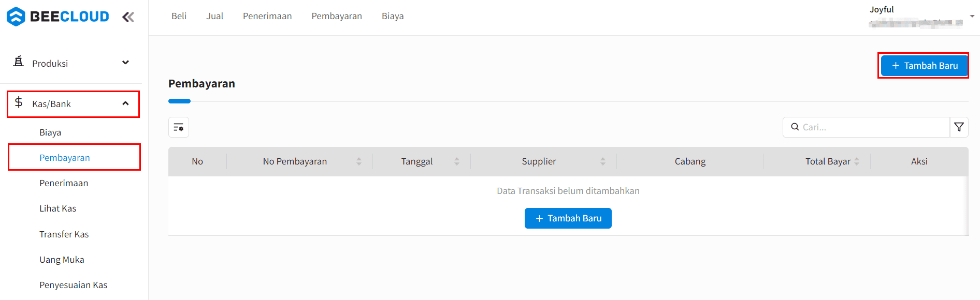
Task: Open the filter funnel icon
Action: pos(959,127)
